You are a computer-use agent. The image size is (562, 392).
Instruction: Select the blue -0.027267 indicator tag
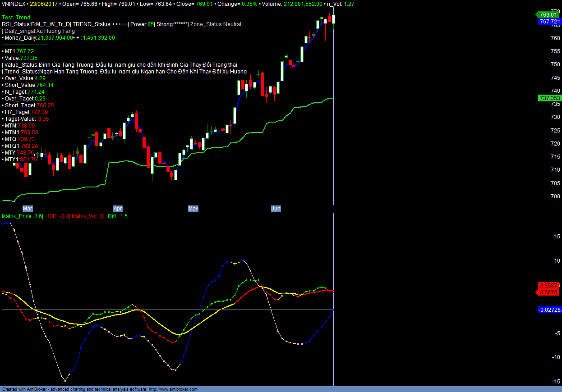click(x=550, y=310)
